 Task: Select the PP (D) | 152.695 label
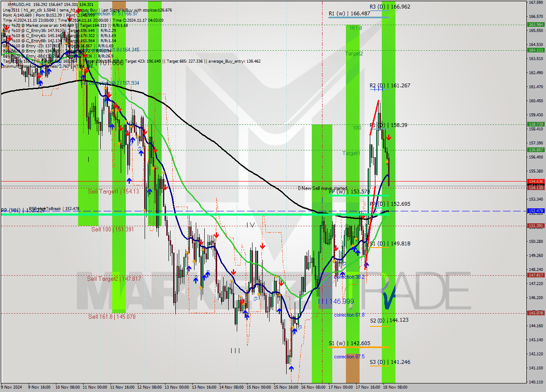[x=390, y=204]
